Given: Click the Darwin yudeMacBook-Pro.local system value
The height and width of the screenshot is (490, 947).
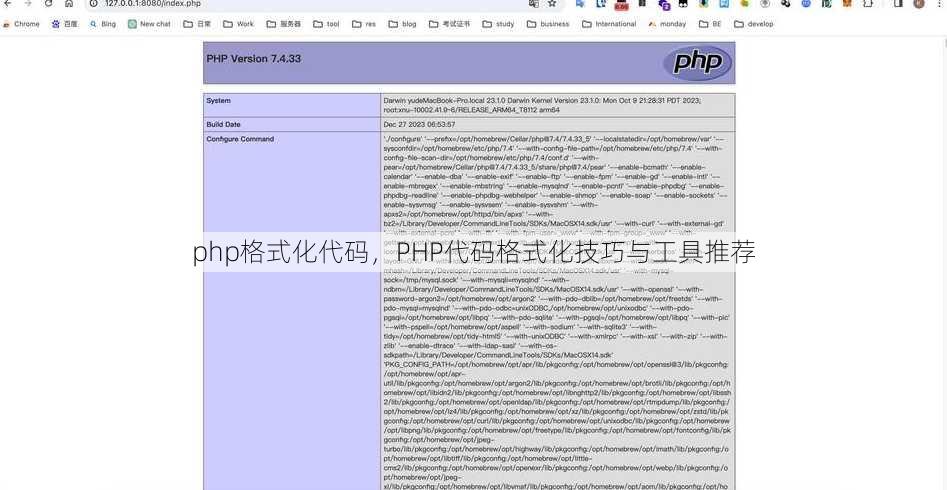Looking at the screenshot, I should point(542,105).
